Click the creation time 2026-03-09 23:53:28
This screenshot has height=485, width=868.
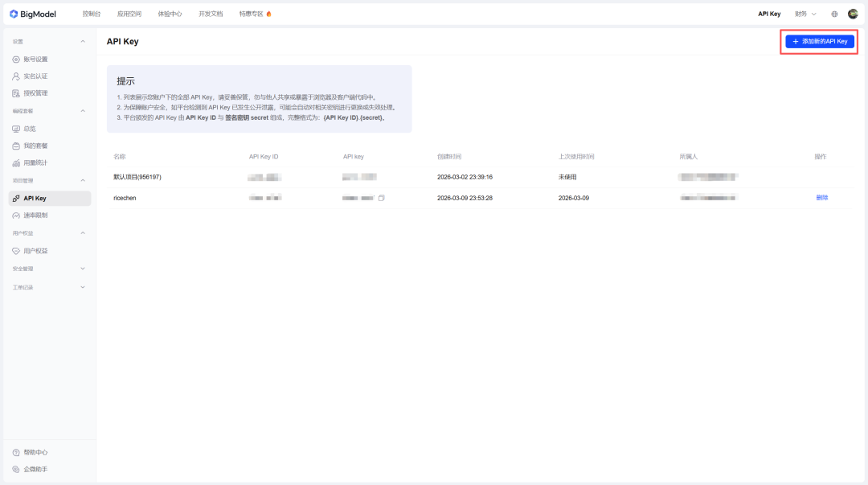(465, 198)
